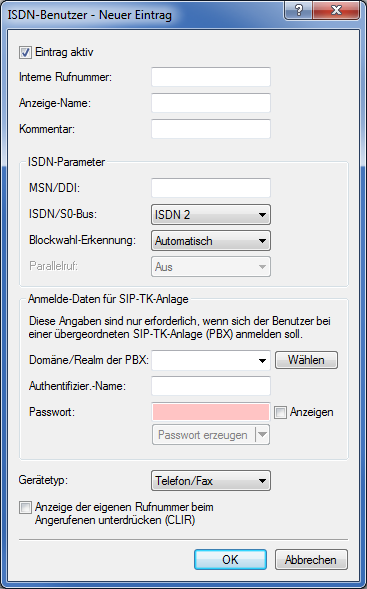Enable the Anzeigen password checkbox
This screenshot has width=367, height=589.
click(280, 412)
